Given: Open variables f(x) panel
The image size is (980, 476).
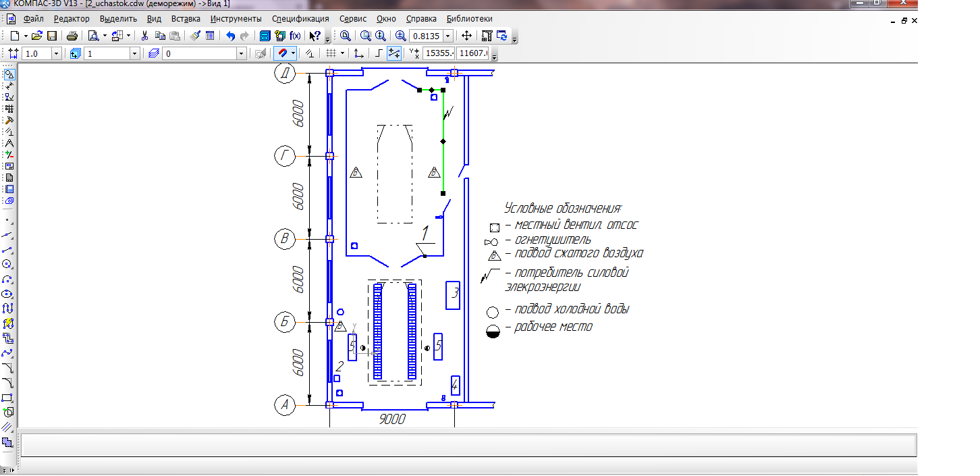Looking at the screenshot, I should [x=295, y=36].
